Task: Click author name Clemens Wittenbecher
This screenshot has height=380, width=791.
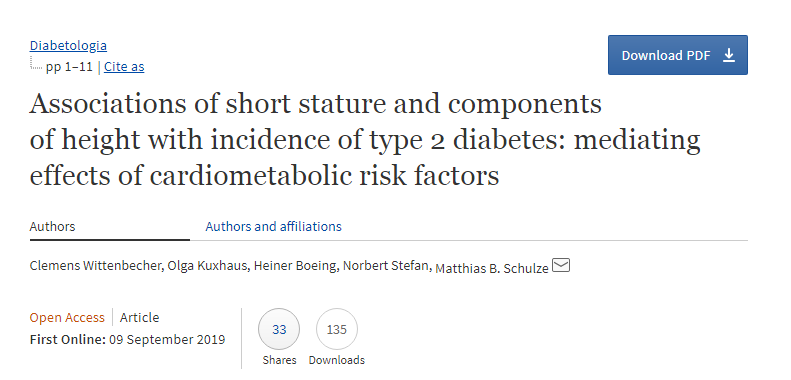Action: coord(95,265)
